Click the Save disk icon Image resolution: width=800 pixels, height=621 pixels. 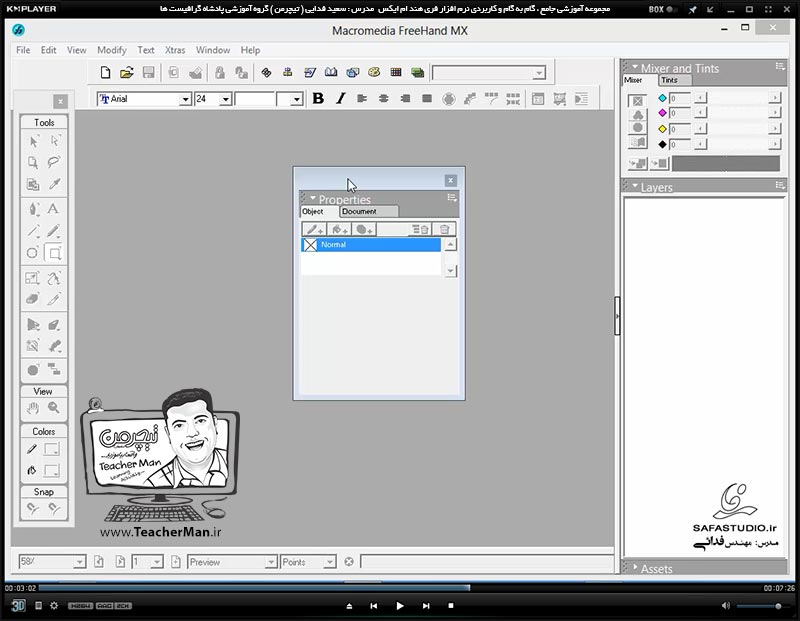tap(148, 72)
